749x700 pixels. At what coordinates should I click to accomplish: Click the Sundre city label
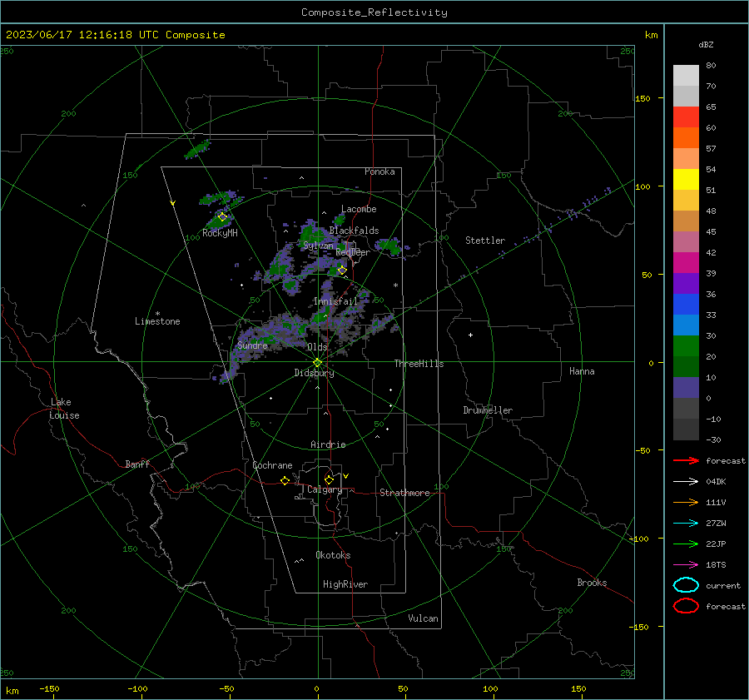coord(252,345)
